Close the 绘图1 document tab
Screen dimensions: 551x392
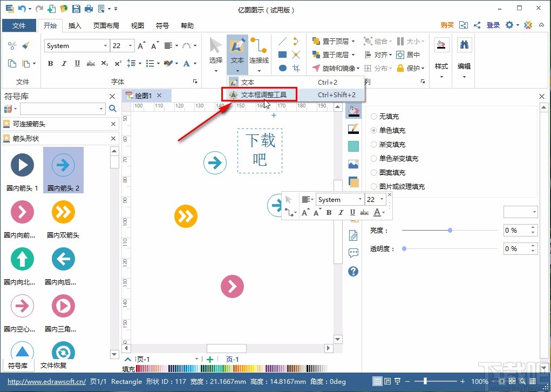(x=159, y=95)
